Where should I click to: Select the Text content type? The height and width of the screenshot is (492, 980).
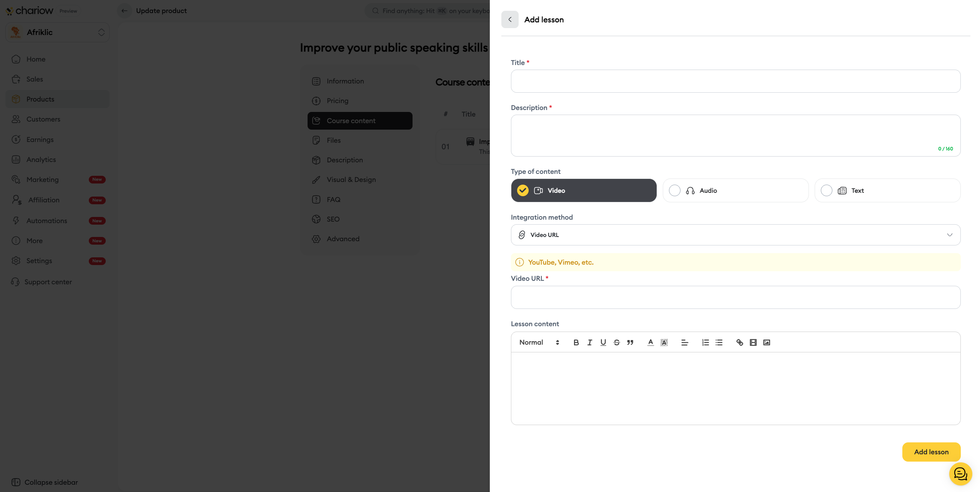(x=887, y=190)
